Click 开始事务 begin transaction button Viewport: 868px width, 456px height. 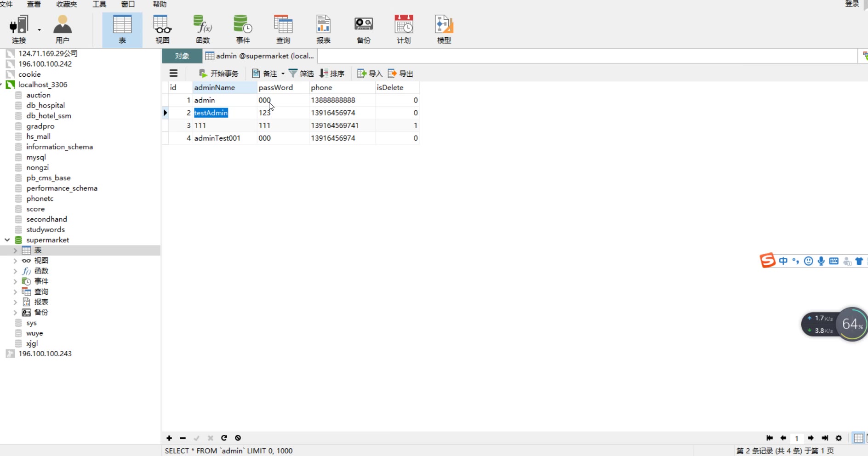[218, 74]
